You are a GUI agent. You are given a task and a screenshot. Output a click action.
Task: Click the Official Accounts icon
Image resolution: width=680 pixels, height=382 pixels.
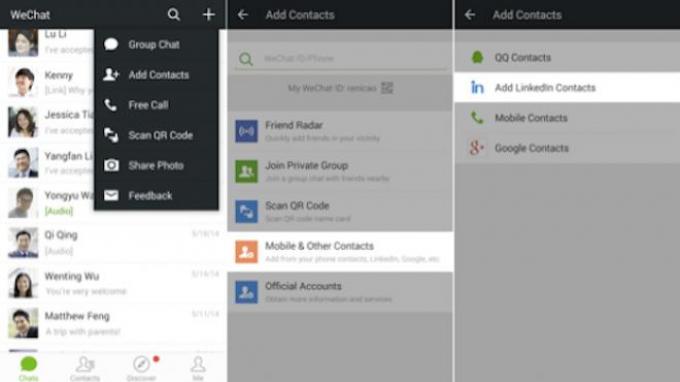[x=246, y=292]
